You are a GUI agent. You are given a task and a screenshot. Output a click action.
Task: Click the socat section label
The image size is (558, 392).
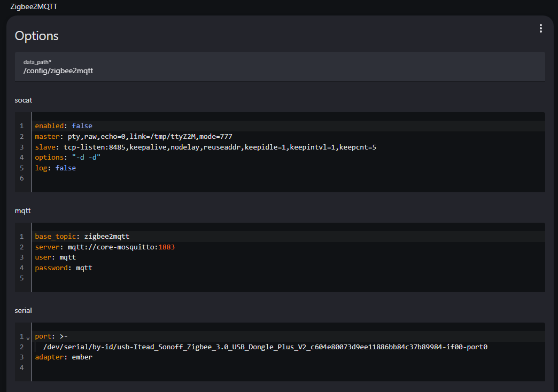24,100
